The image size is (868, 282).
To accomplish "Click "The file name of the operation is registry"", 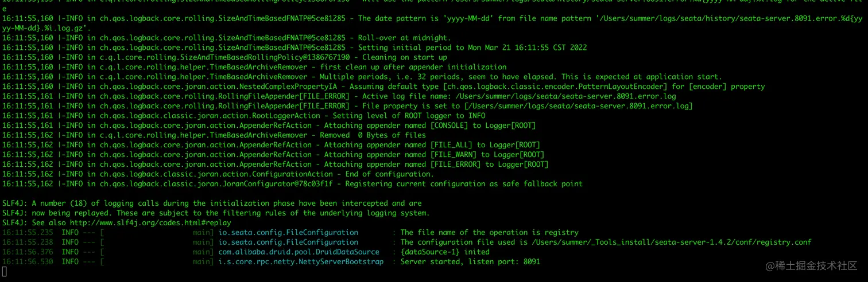I will (x=489, y=232).
